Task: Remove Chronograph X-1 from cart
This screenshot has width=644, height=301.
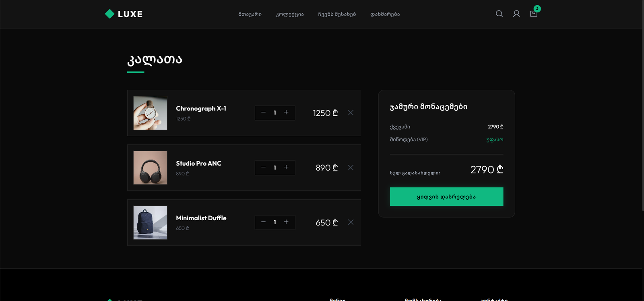Action: pyautogui.click(x=351, y=113)
